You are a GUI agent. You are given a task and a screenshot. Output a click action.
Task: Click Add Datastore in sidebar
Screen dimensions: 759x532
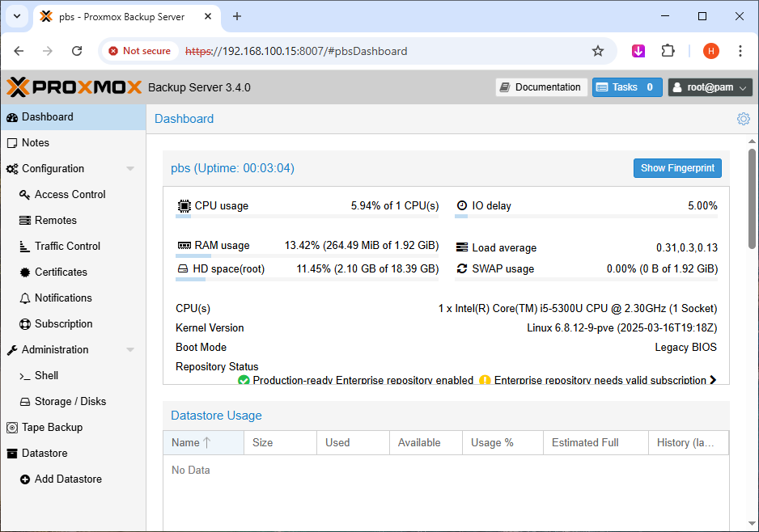(x=73, y=479)
